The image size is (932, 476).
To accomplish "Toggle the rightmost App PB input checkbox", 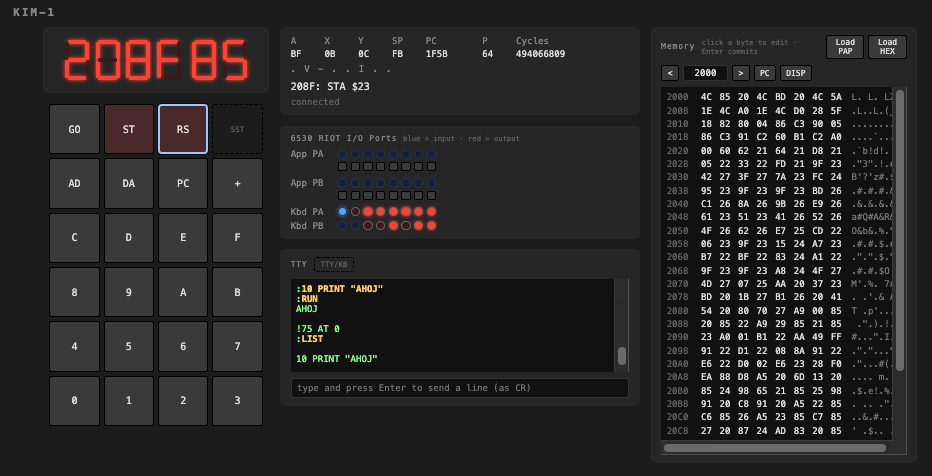I will [x=432, y=195].
